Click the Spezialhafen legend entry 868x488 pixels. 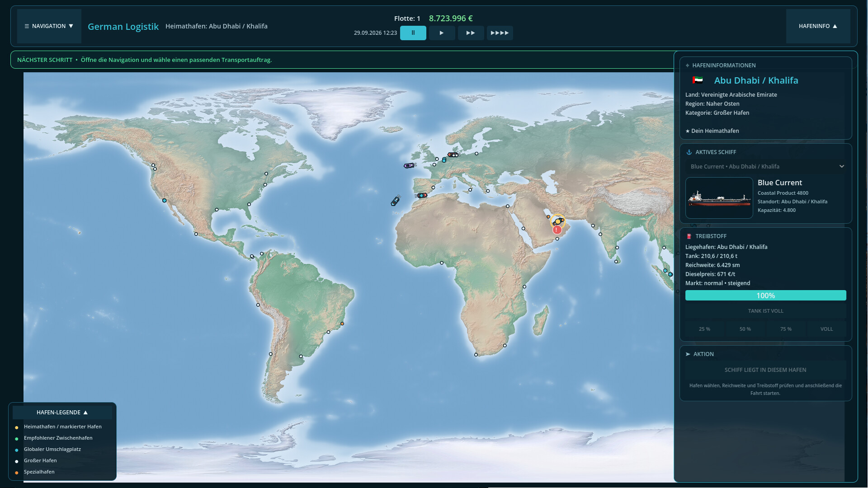point(39,472)
